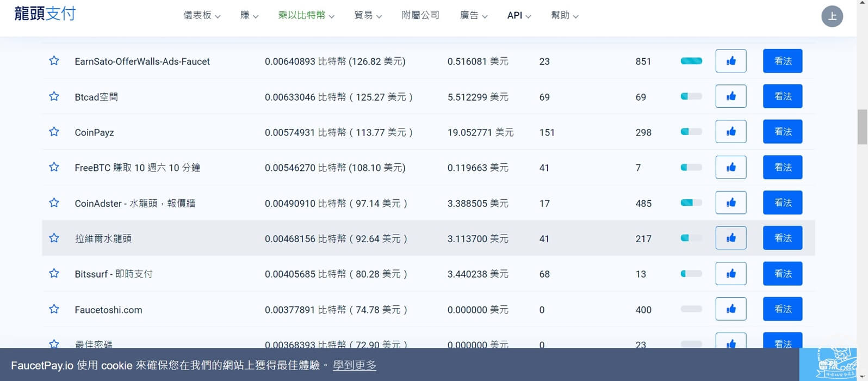Image resolution: width=868 pixels, height=381 pixels.
Task: Open 看法 for EarnSato-OfferWalls-Ads-Faucet
Action: tap(783, 61)
